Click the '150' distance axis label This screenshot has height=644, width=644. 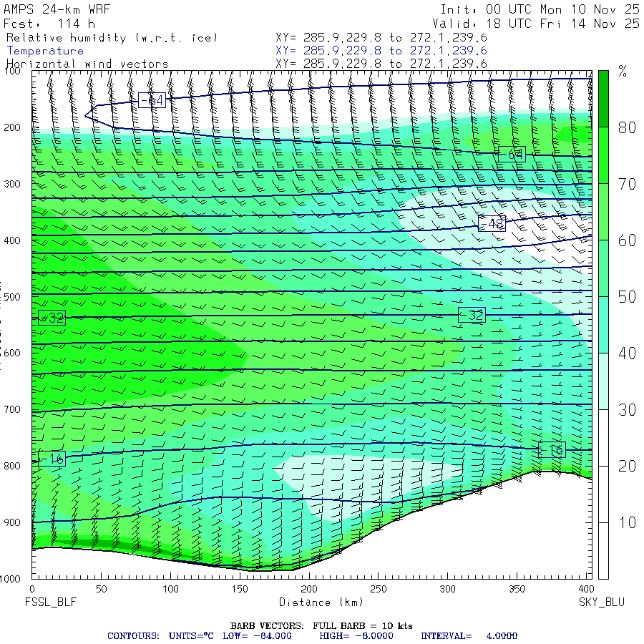[240, 590]
